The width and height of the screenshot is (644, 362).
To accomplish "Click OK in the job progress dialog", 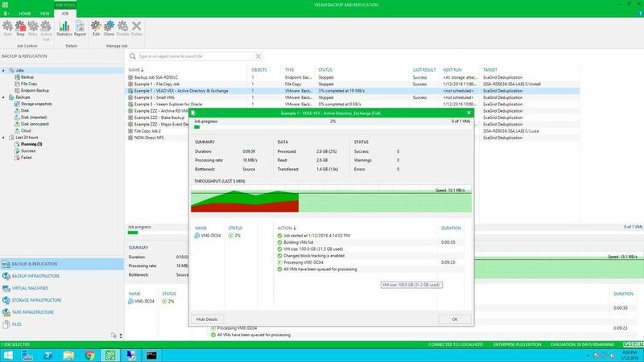I will click(455, 319).
